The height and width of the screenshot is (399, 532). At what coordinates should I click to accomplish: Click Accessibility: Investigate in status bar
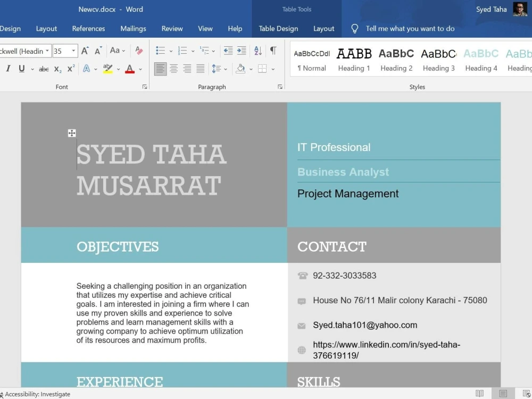click(36, 394)
